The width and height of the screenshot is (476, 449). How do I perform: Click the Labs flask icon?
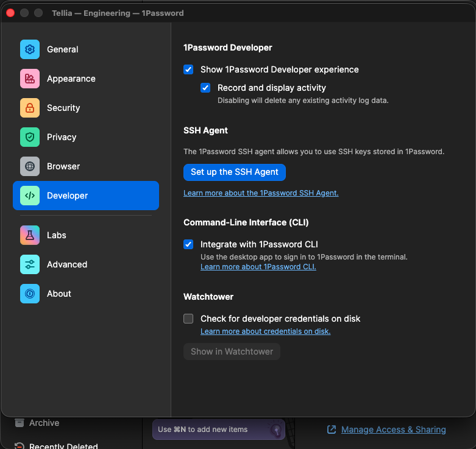[30, 235]
